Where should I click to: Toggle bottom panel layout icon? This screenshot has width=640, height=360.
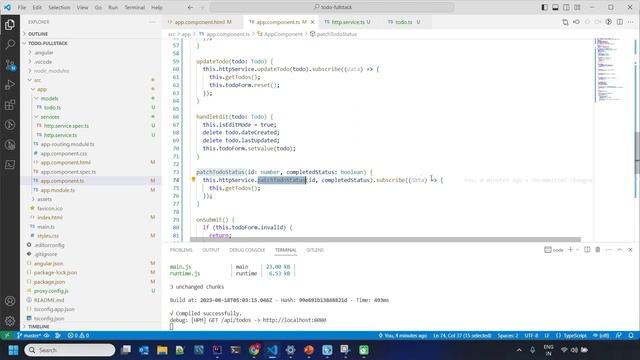coord(556,7)
